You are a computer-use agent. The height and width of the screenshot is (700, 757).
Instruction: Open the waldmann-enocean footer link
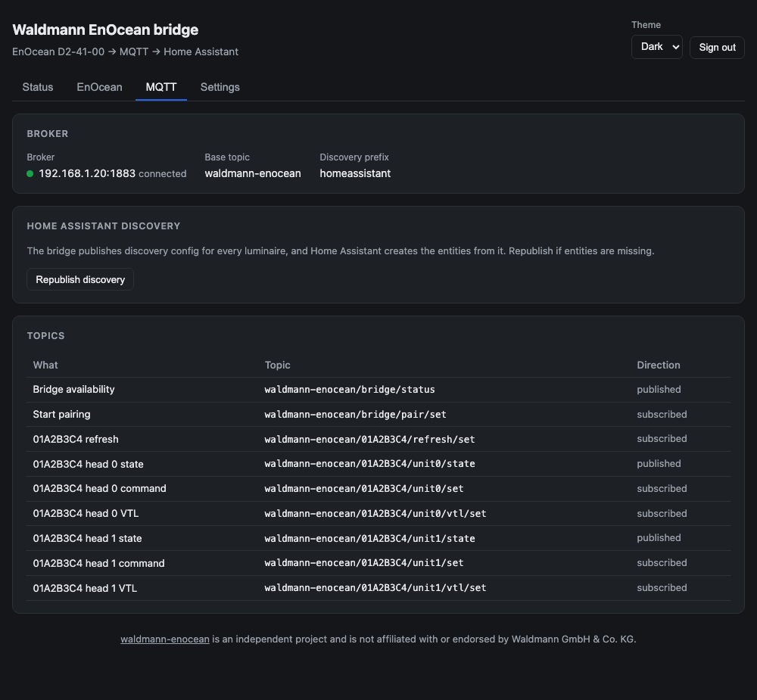pyautogui.click(x=164, y=639)
